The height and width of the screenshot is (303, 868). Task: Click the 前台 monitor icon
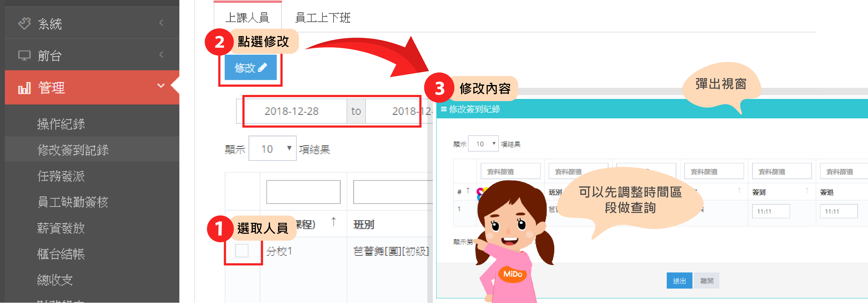tap(24, 55)
